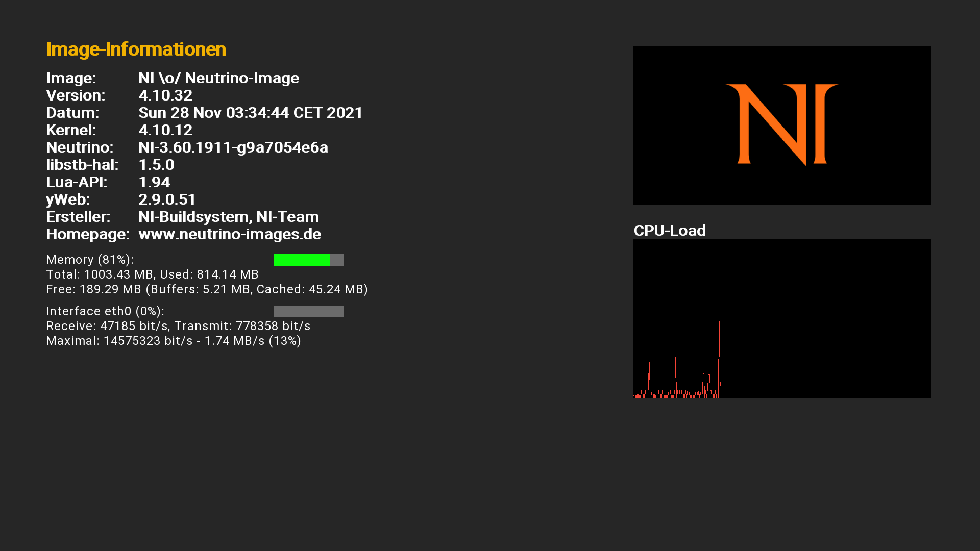Click the libstb-hal version 1.5.0
980x551 pixels.
pyautogui.click(x=156, y=165)
